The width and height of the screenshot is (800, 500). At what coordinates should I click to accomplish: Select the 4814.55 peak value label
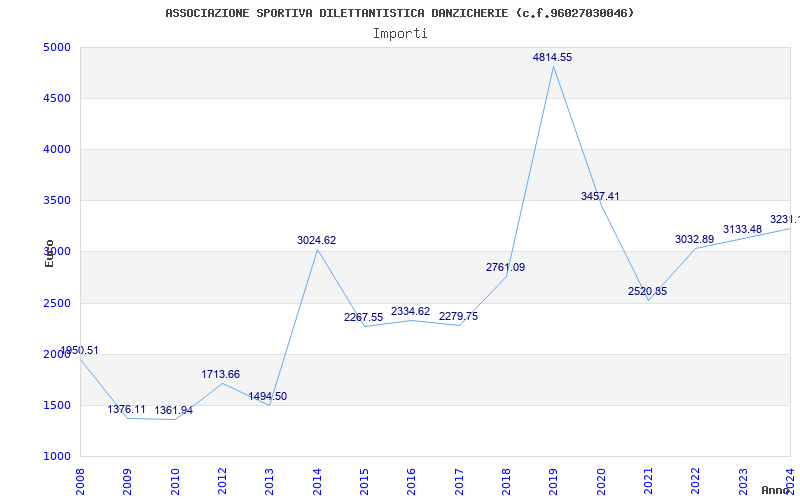tap(553, 58)
